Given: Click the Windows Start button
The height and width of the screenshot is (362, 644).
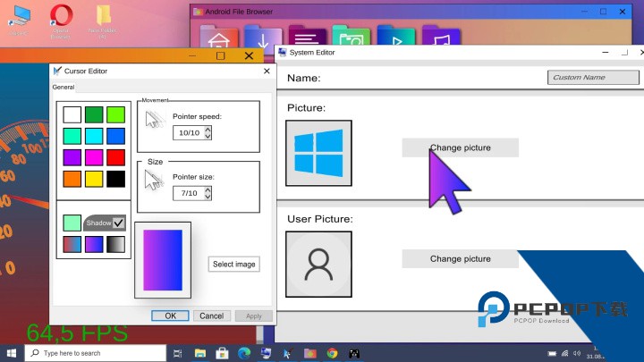Looking at the screenshot, I should [x=11, y=353].
